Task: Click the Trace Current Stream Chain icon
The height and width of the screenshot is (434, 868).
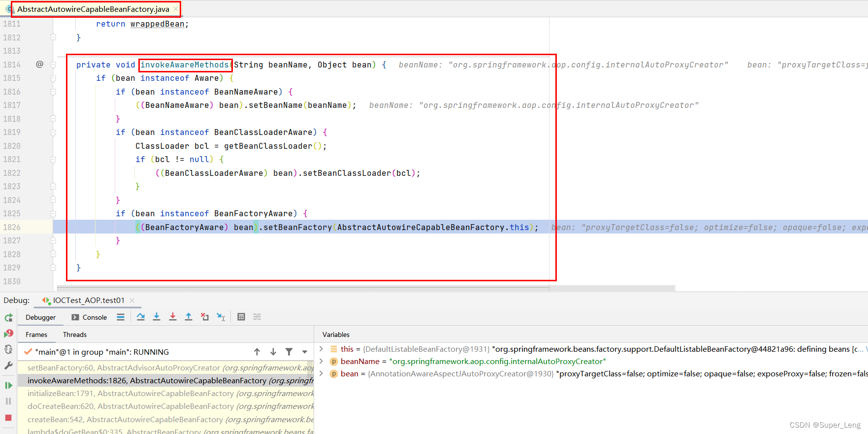Action: [257, 317]
